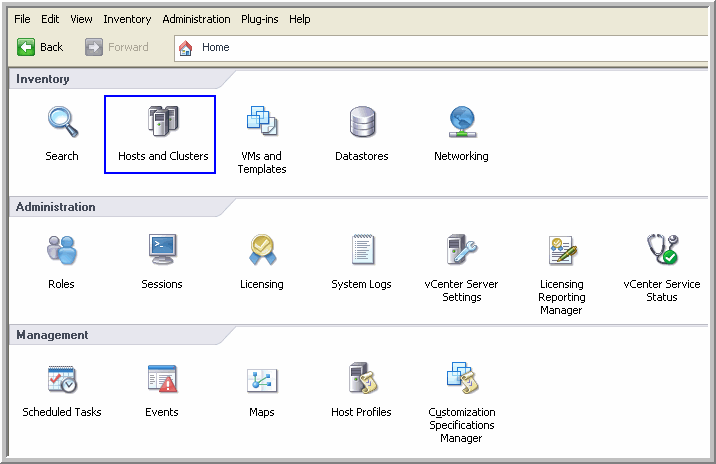Open the Maps management icon

[262, 380]
